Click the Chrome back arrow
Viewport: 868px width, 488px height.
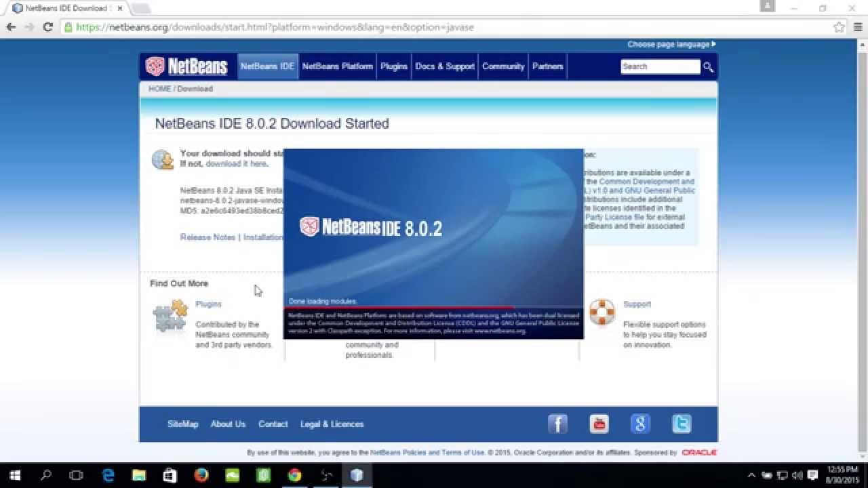11,27
